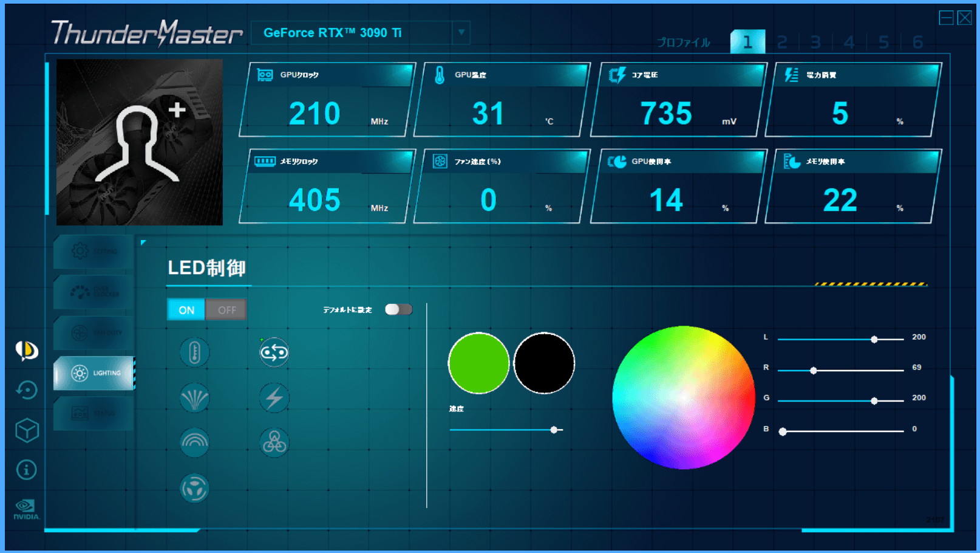Click the GPU usage pie icon
Image resolution: width=980 pixels, height=553 pixels.
(x=617, y=161)
